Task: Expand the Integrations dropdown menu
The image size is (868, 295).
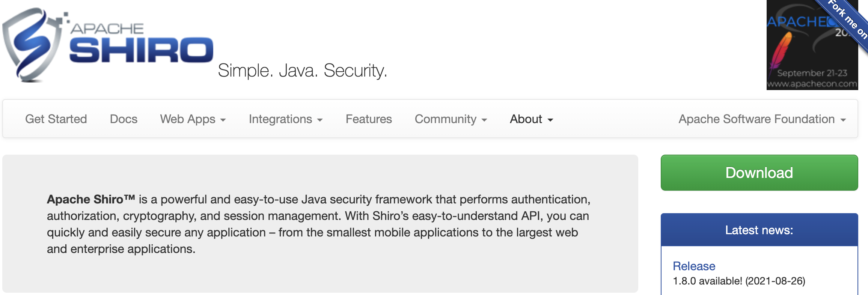Action: 285,119
